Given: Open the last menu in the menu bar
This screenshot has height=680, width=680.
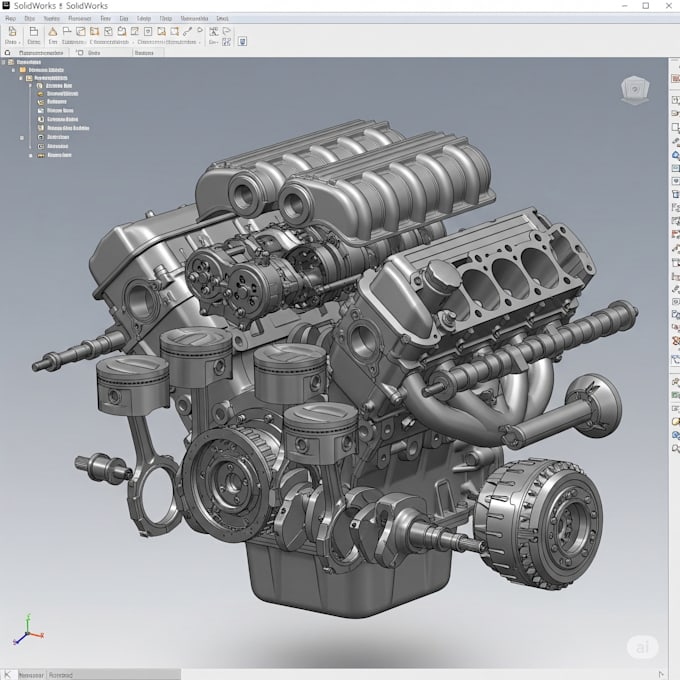Looking at the screenshot, I should coord(222,18).
